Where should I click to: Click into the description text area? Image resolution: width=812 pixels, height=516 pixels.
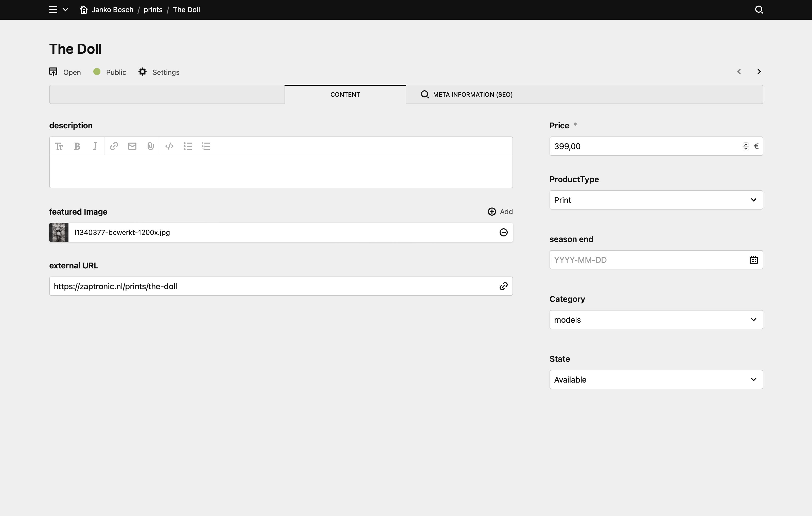pyautogui.click(x=281, y=172)
